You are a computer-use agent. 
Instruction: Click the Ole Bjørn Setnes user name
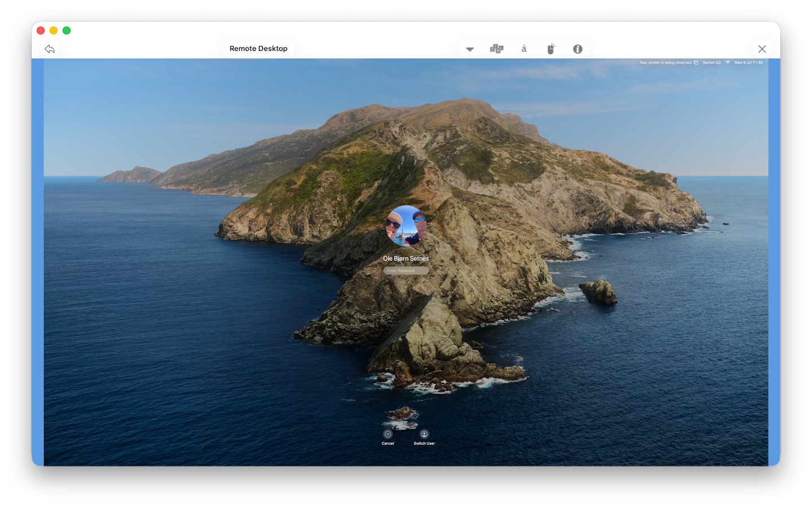(x=406, y=259)
